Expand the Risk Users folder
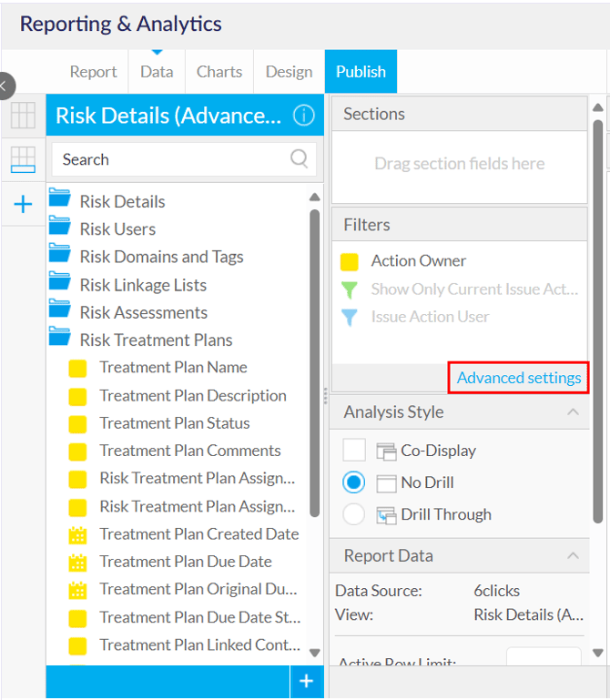 tap(60, 228)
